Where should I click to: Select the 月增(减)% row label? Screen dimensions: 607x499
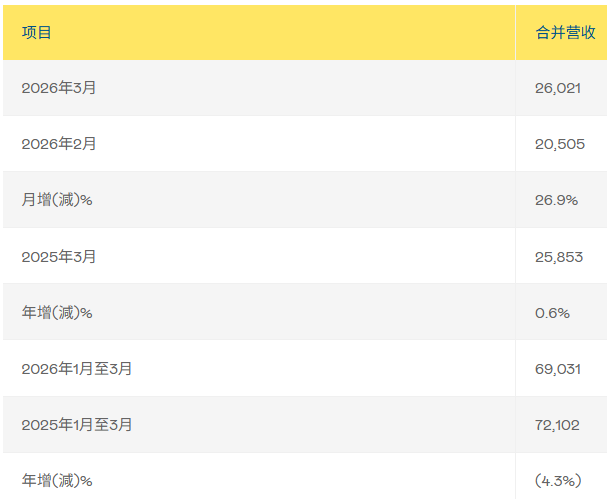tap(57, 200)
